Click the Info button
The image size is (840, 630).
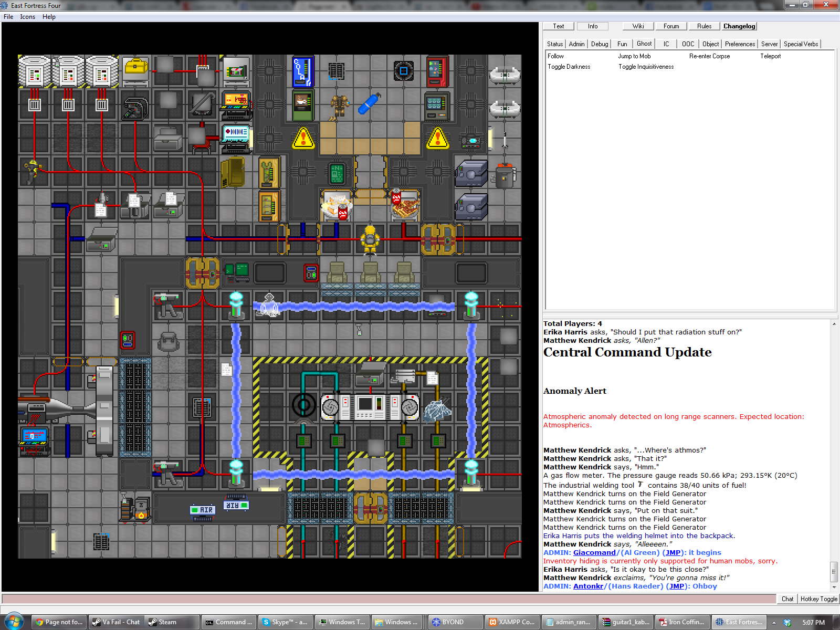593,26
